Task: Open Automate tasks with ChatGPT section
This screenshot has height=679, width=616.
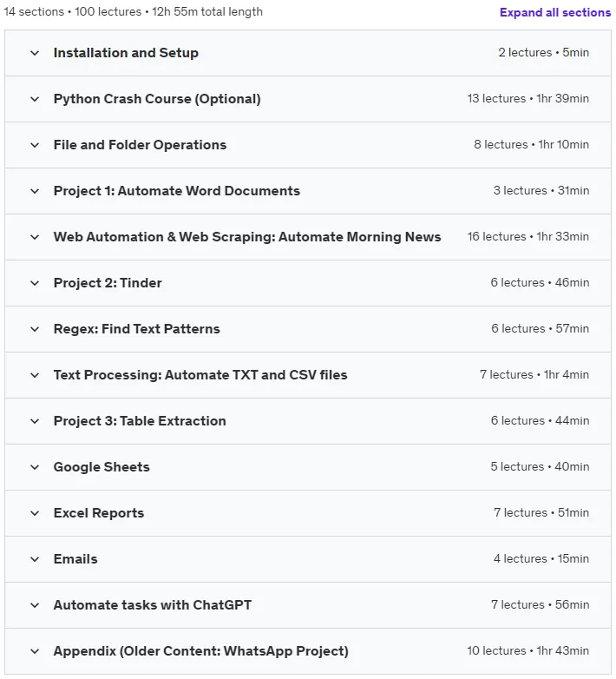Action: pos(153,605)
